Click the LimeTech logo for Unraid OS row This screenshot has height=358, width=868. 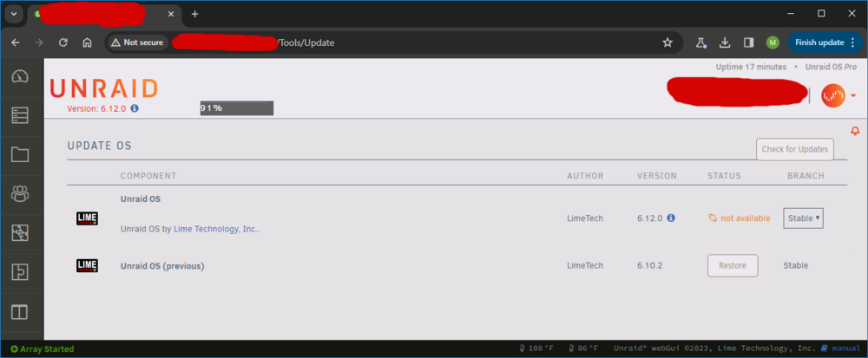tap(87, 218)
